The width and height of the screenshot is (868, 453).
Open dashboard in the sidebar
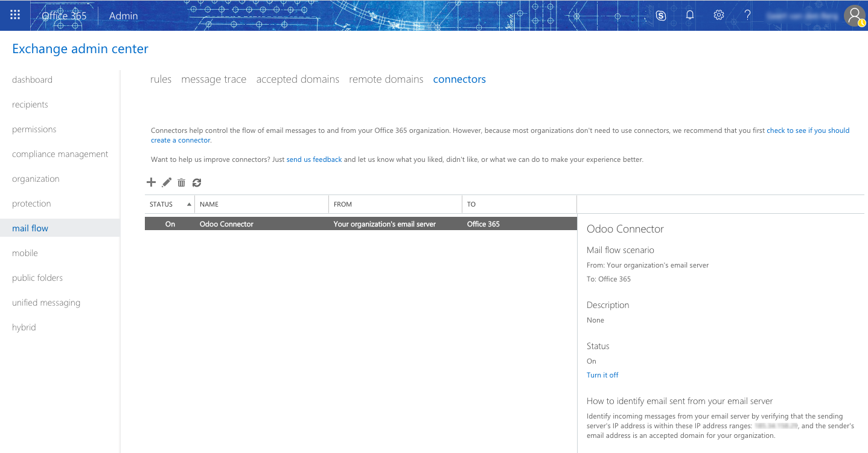[32, 80]
